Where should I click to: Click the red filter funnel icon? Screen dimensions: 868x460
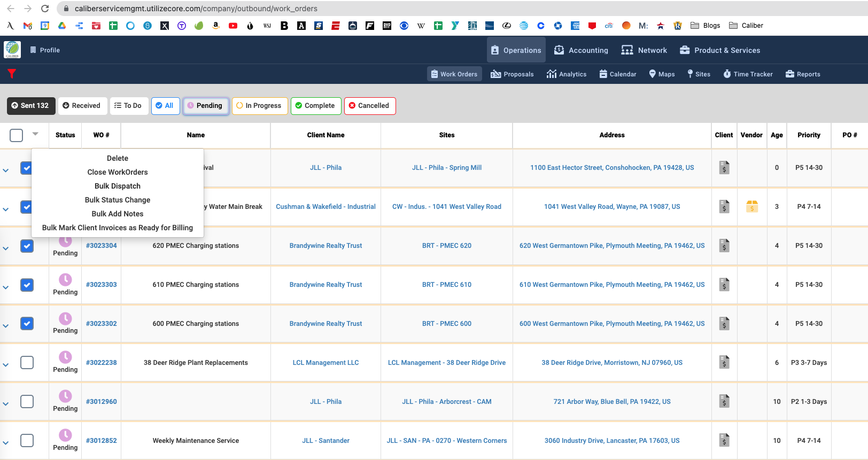(x=12, y=74)
